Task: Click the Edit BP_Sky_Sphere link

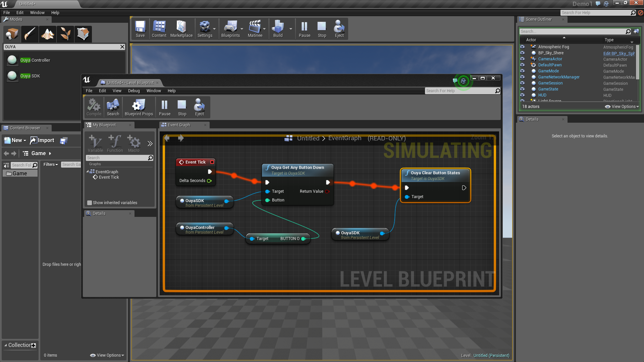Action: [619, 53]
